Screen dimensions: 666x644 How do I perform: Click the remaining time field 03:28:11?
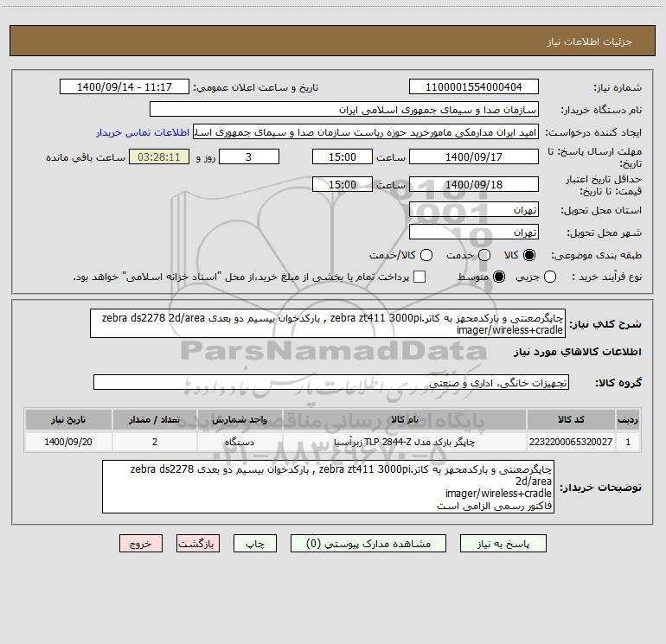click(159, 156)
